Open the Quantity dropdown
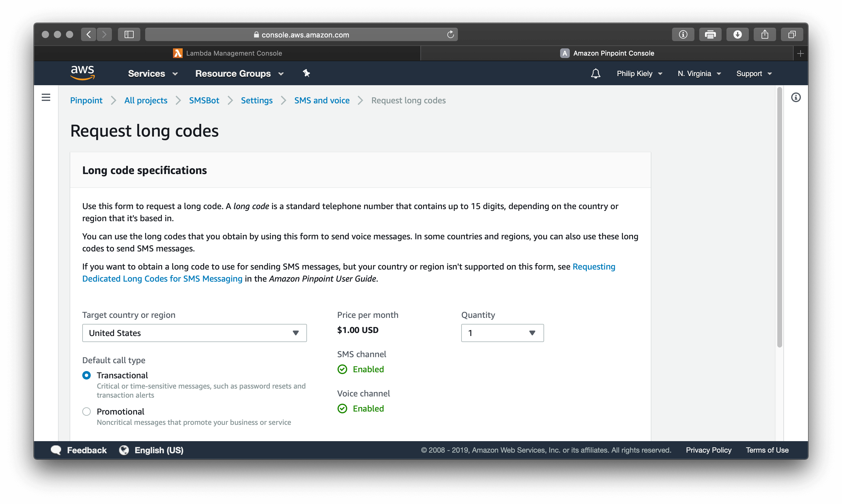Screen dimensions: 842x504 pos(502,333)
